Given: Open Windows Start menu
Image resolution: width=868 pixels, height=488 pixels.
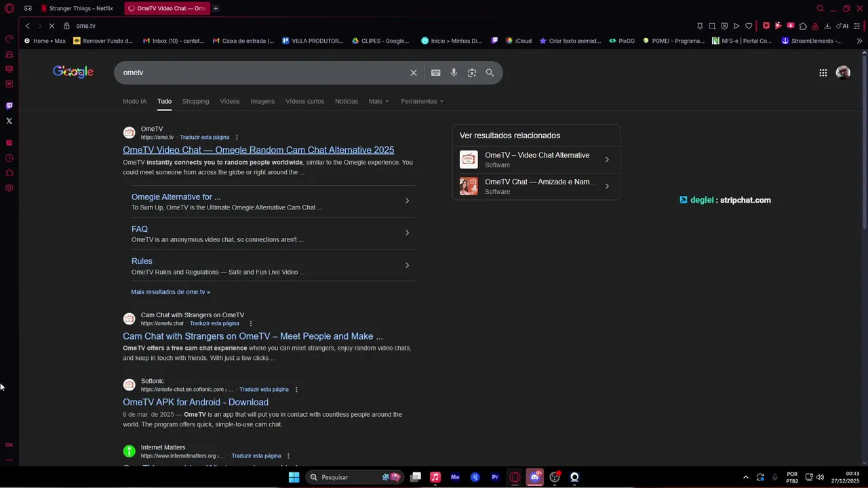Looking at the screenshot, I should click(x=294, y=477).
